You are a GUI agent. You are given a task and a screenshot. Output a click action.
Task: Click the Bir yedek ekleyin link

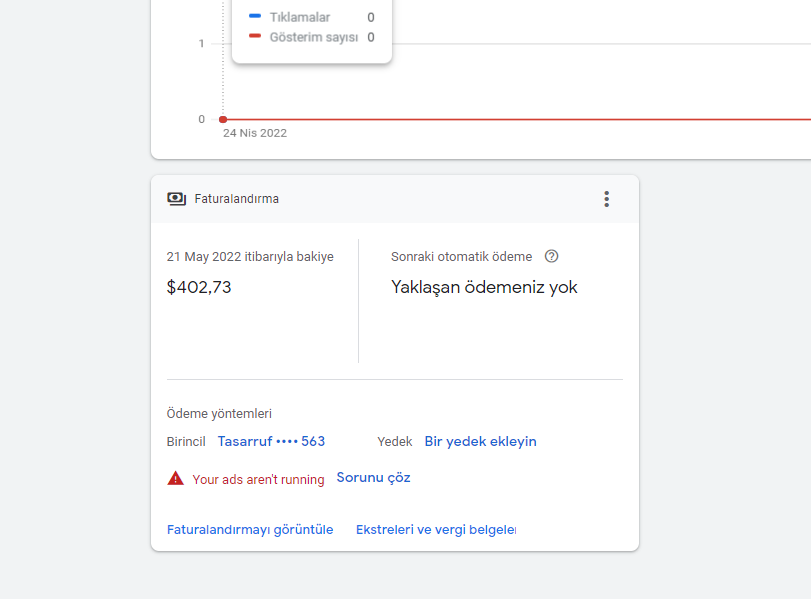pyautogui.click(x=480, y=441)
